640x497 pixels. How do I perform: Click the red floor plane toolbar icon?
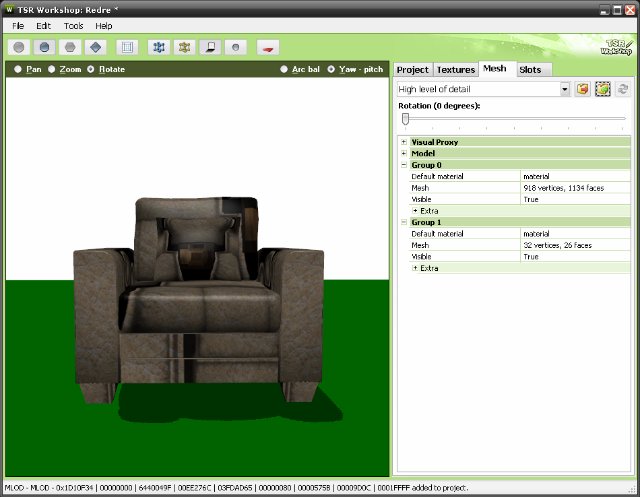(268, 47)
